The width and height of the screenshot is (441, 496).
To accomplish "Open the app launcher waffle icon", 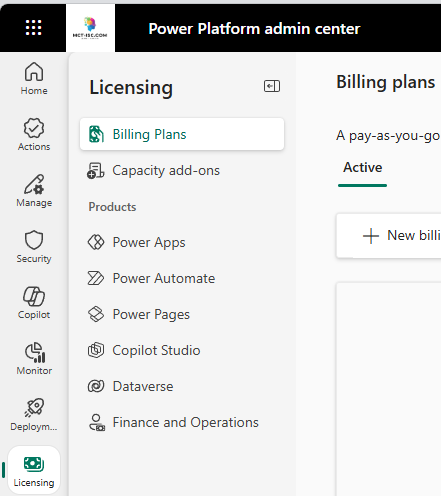I will tap(34, 28).
